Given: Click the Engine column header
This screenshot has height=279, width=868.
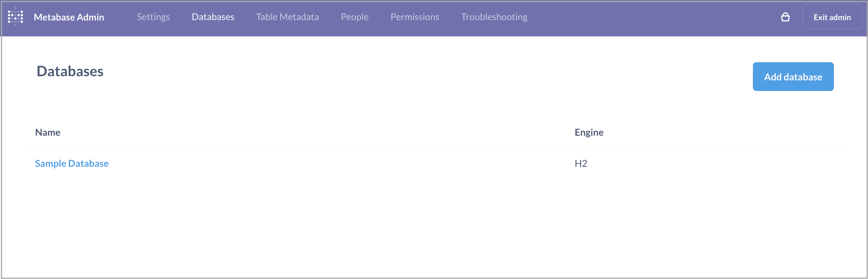Looking at the screenshot, I should tap(589, 132).
